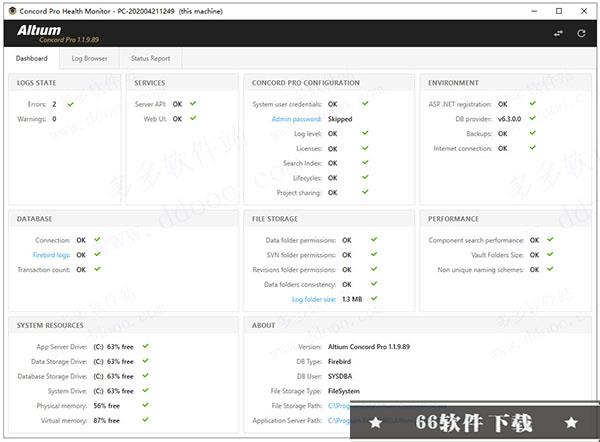The width and height of the screenshot is (600, 442).
Task: Click the DB provider check icon
Action: tap(533, 118)
